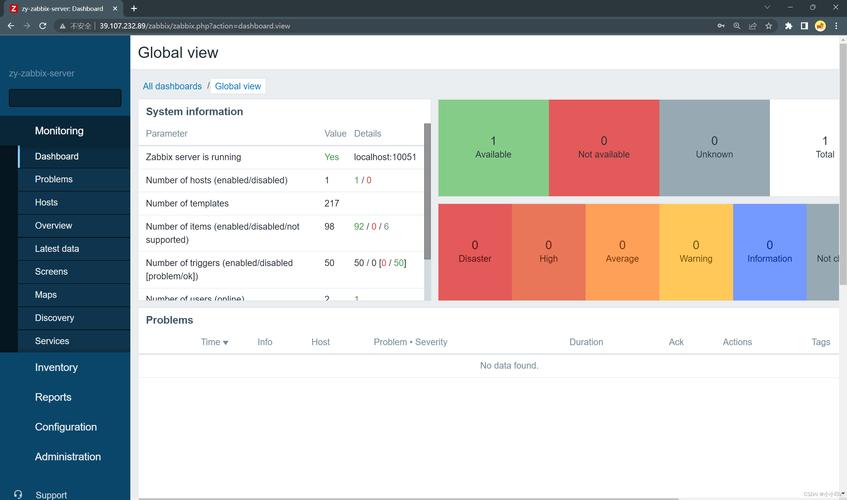
Task: Click the 'Problem • Severity' column header
Action: click(411, 342)
